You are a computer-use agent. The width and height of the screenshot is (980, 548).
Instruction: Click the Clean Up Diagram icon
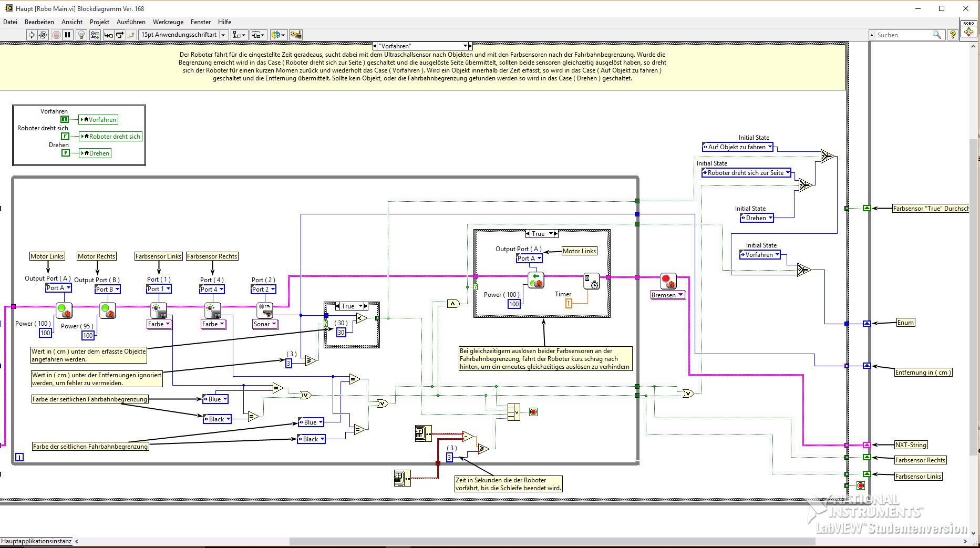[x=296, y=35]
